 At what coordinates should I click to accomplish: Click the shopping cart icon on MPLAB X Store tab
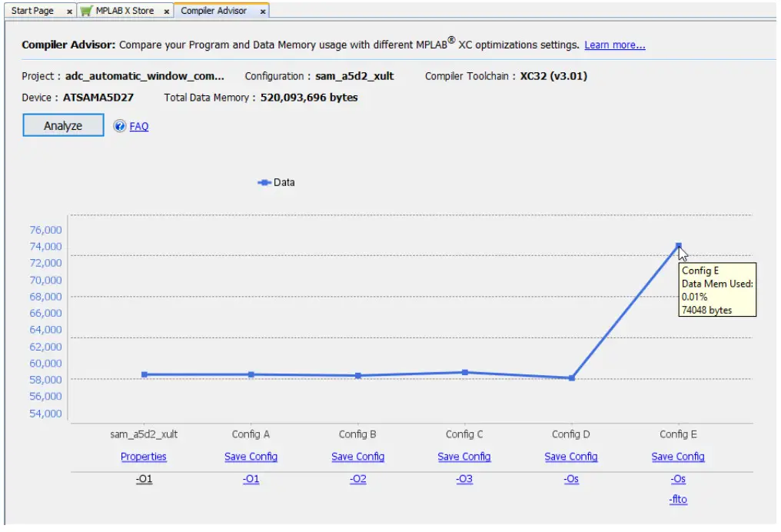[87, 11]
